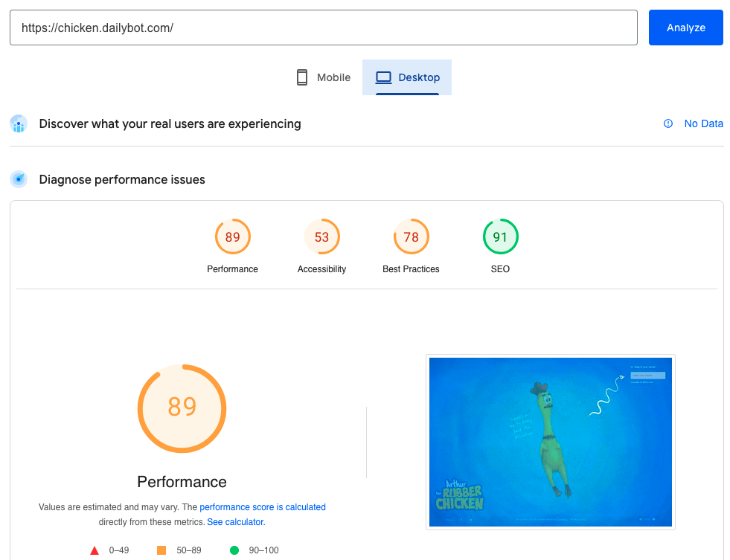Click the red triangle 0–49 legend icon

95,550
